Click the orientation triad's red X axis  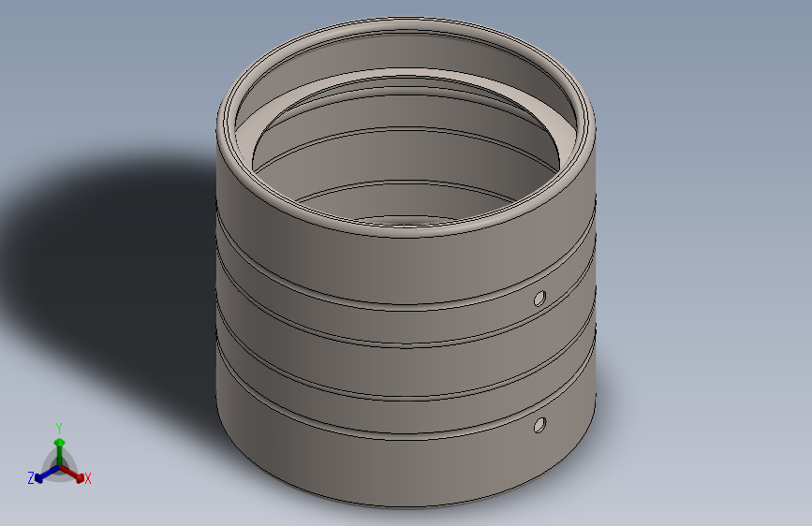72,474
